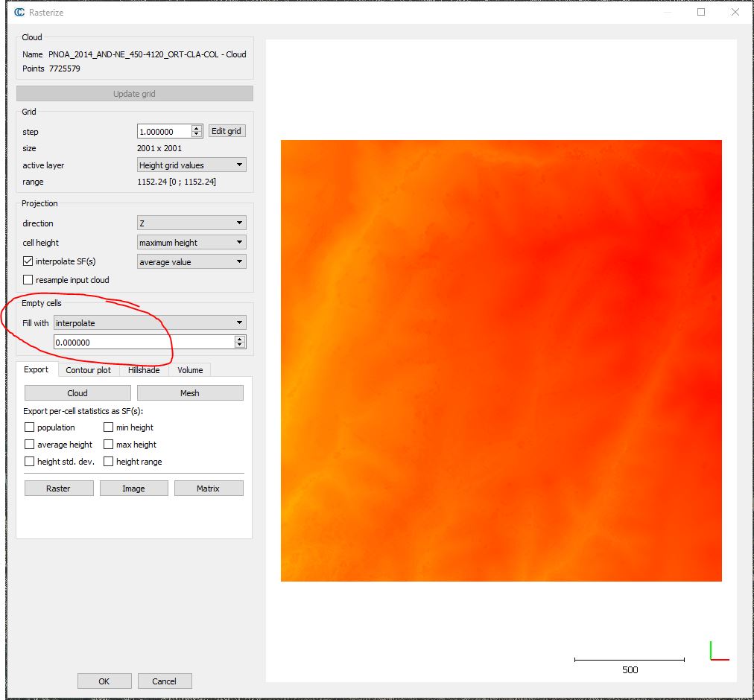The height and width of the screenshot is (700, 754).
Task: Export the grid as Raster
Action: pyautogui.click(x=58, y=489)
